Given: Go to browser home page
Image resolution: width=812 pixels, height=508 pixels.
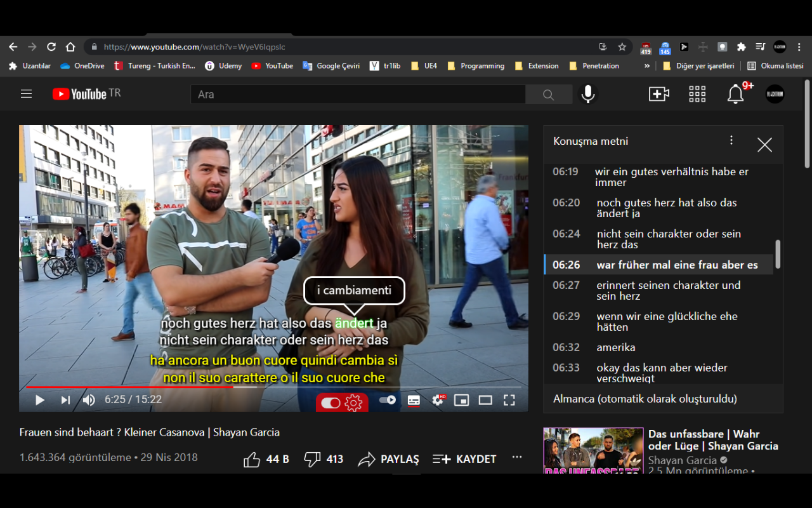Looking at the screenshot, I should 70,47.
